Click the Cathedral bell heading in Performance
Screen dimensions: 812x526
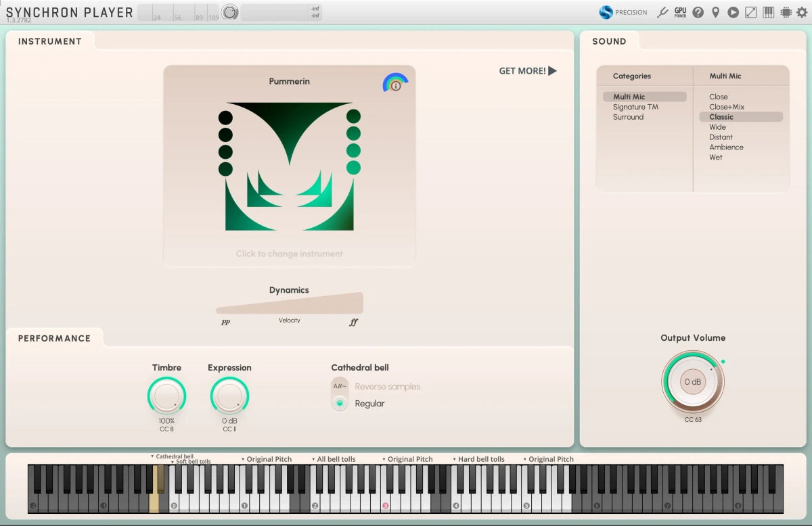coord(360,368)
